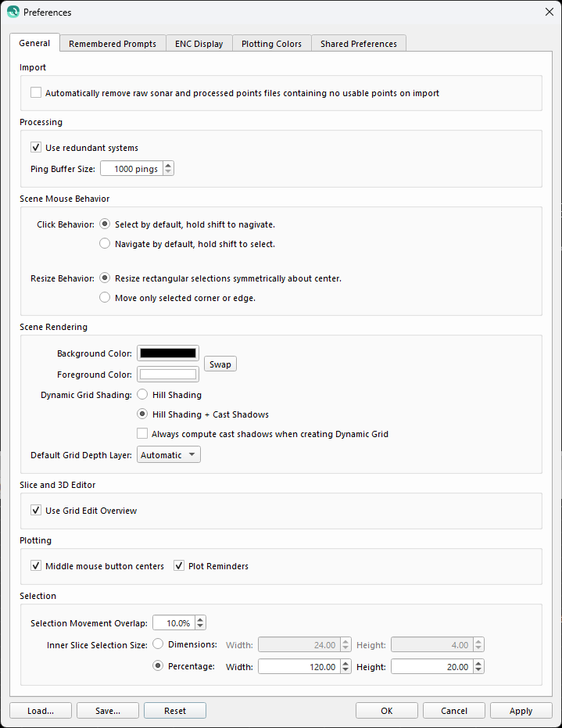Toggle Use redundant systems checkbox
Image resolution: width=562 pixels, height=728 pixels.
(x=36, y=147)
